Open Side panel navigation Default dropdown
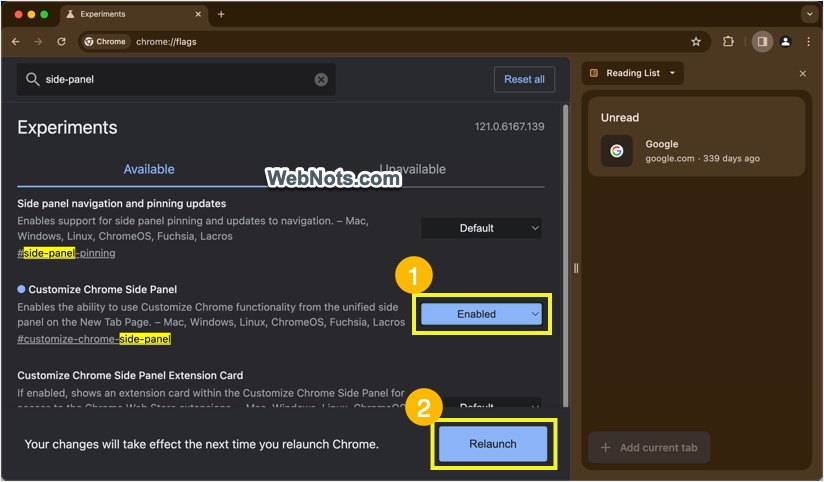Image resolution: width=824 pixels, height=482 pixels. tap(481, 228)
